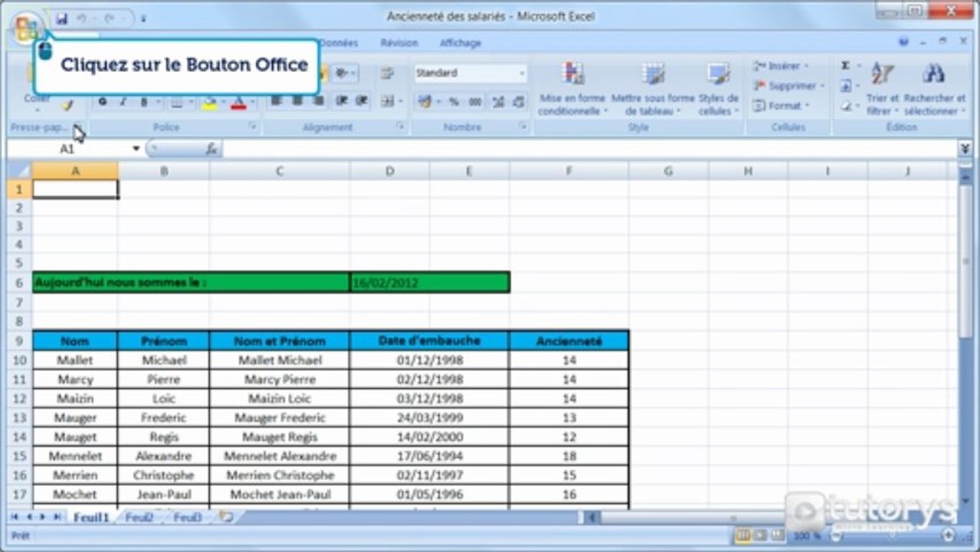Toggle italic formatting
This screenshot has width=980, height=552.
click(123, 101)
